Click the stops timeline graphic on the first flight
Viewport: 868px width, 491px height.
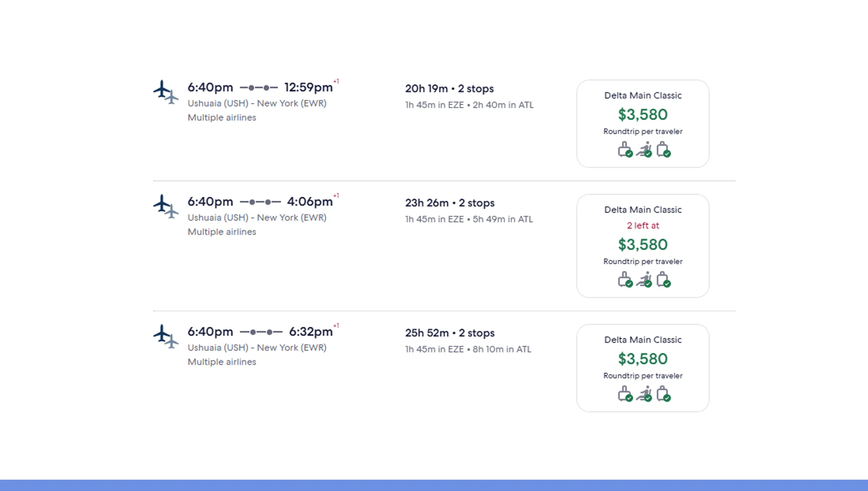(x=258, y=87)
